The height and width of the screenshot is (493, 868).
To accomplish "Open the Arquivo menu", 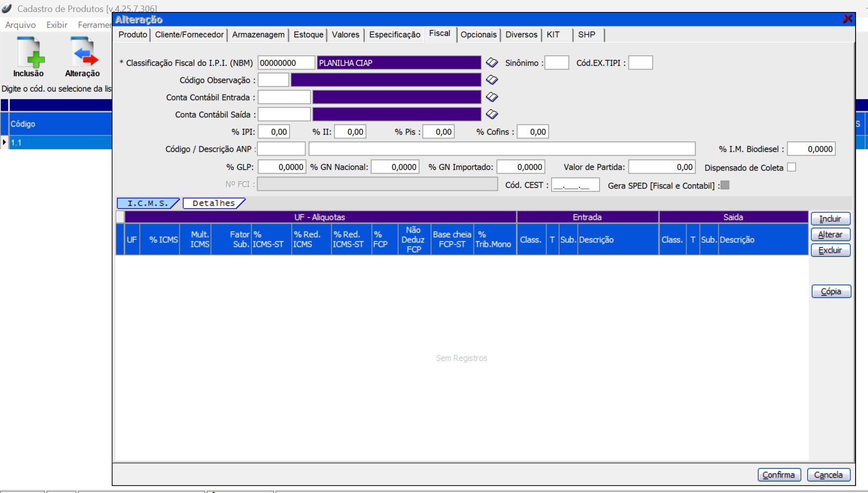I will point(20,25).
